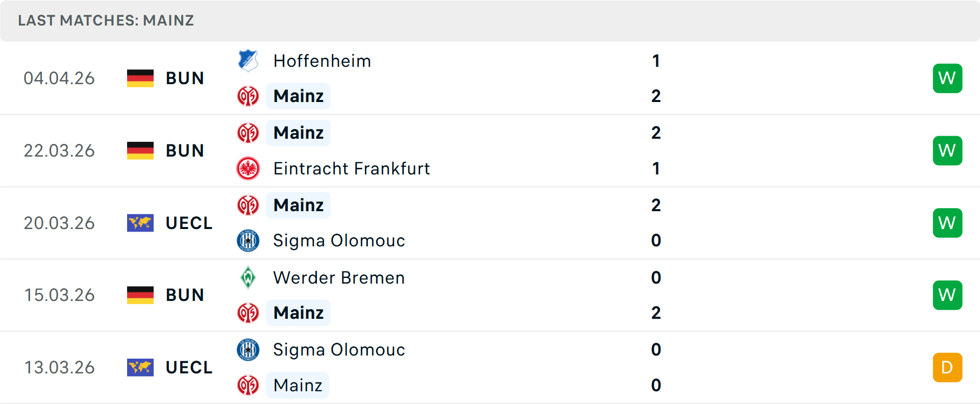Viewport: 980px width, 404px height.
Task: Click the Werder Bremen diamond crest
Action: [x=248, y=277]
